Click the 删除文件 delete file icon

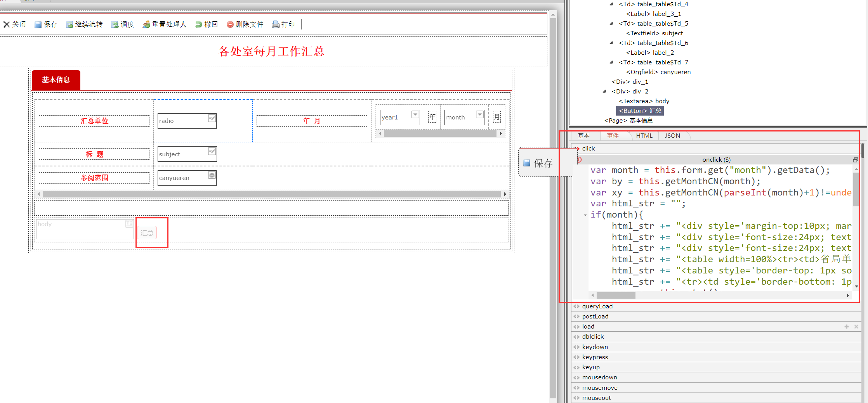point(230,25)
